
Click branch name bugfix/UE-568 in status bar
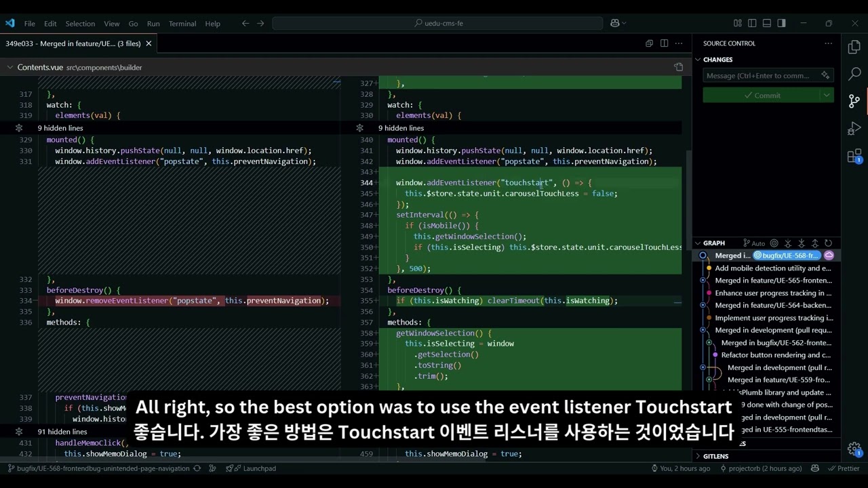pos(98,468)
